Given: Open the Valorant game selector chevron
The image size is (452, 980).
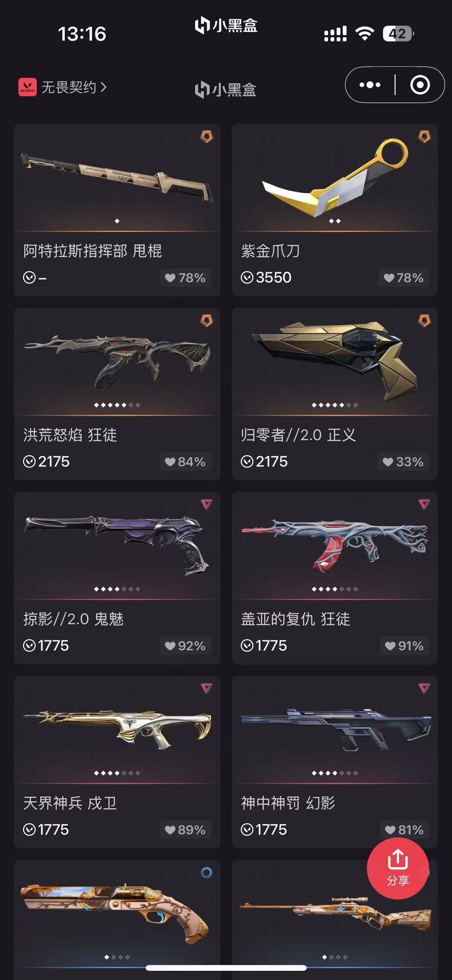Looking at the screenshot, I should pos(103,87).
